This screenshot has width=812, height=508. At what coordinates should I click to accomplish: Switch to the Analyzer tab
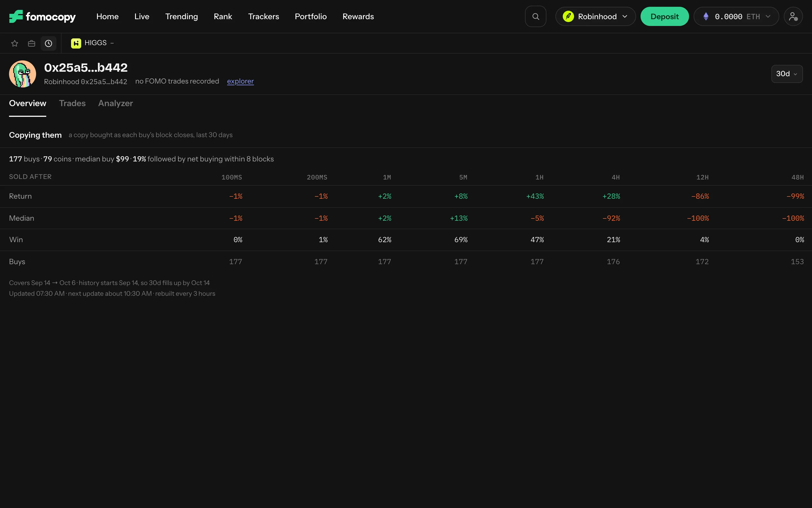pos(115,104)
